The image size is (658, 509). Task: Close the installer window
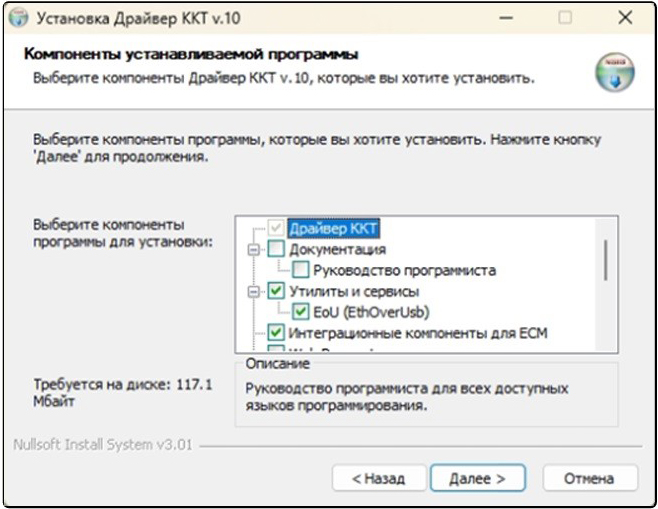coord(625,18)
